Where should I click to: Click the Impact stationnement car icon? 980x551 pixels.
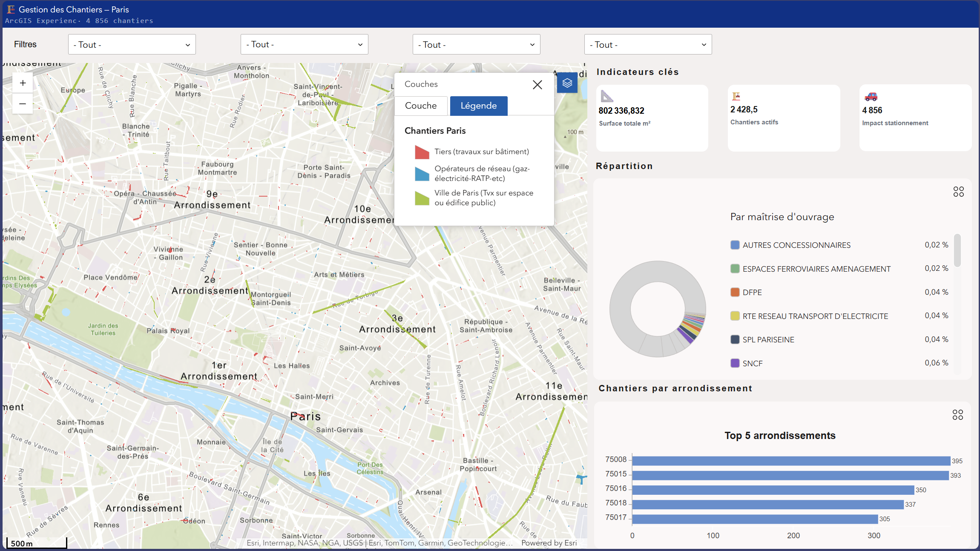pyautogui.click(x=870, y=97)
